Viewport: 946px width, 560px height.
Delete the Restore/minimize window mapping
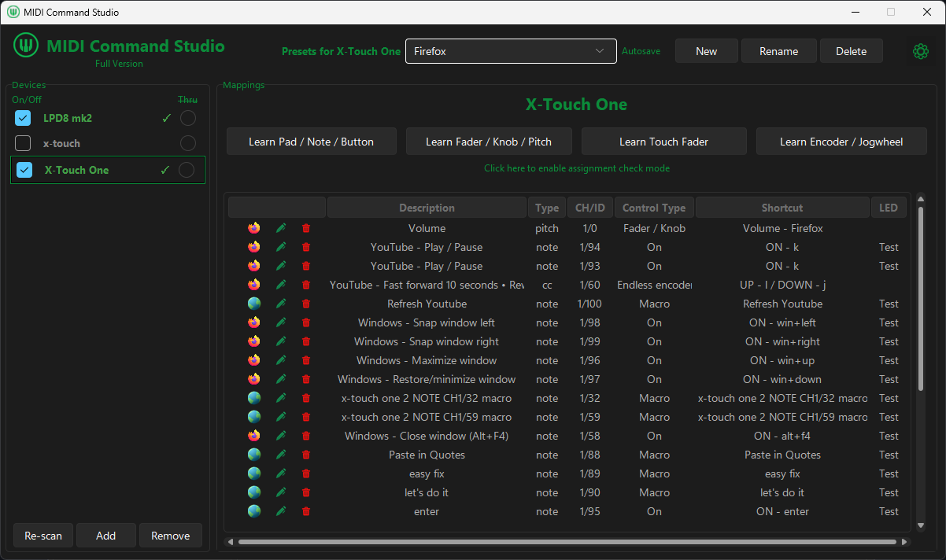[306, 379]
